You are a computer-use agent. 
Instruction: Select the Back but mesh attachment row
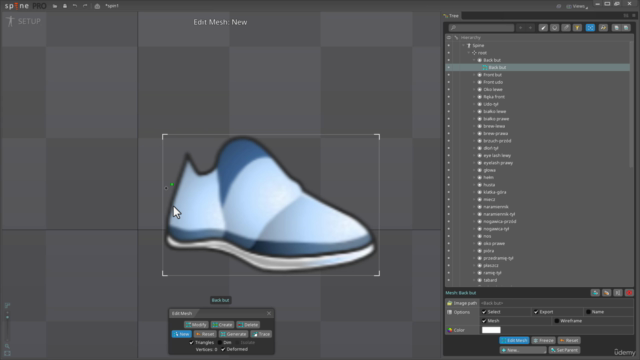click(538, 67)
